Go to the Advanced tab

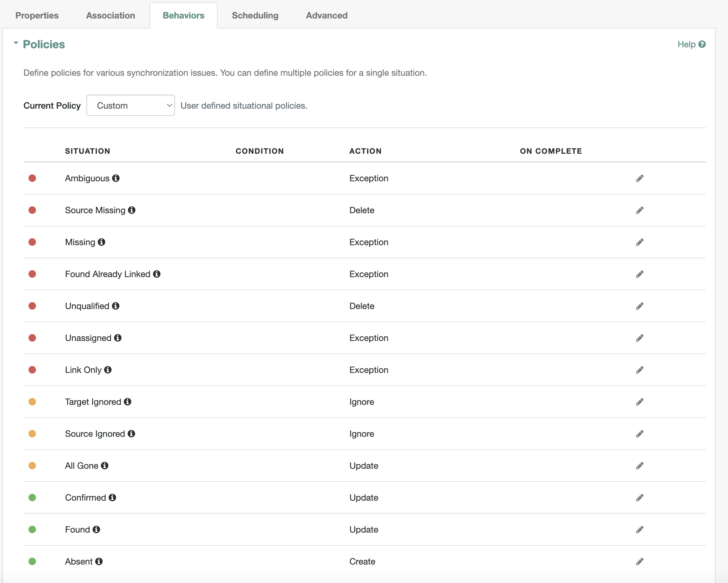tap(326, 16)
